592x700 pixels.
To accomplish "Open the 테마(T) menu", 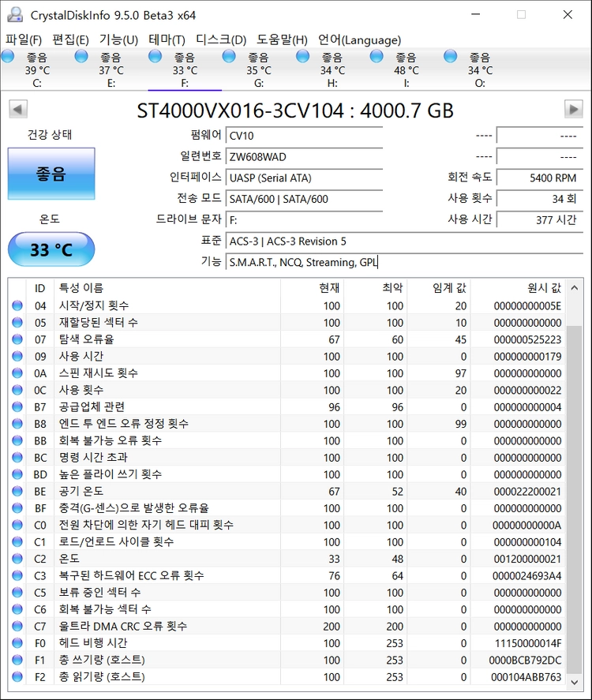I will (x=167, y=39).
